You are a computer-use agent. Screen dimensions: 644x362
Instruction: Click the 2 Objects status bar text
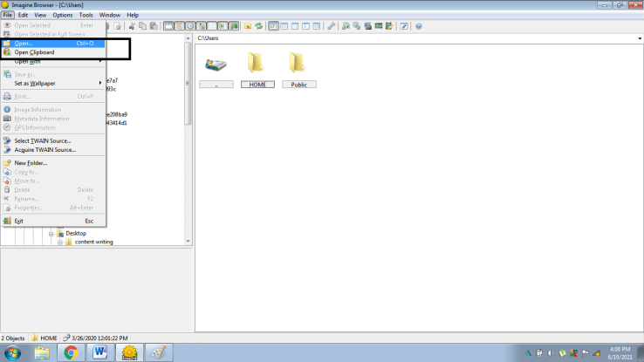(x=13, y=338)
